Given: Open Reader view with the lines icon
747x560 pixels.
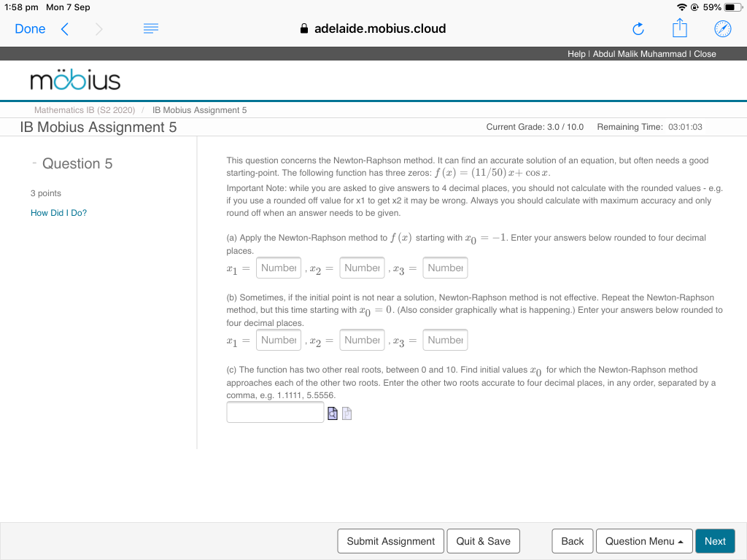Looking at the screenshot, I should point(150,28).
